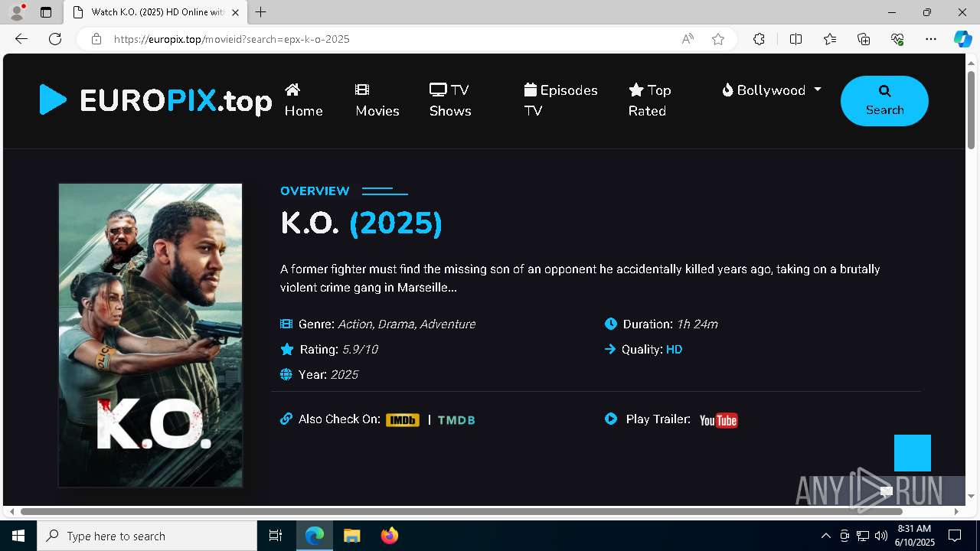This screenshot has width=980, height=551.
Task: Expand the Bollywood dropdown menu
Action: point(772,90)
